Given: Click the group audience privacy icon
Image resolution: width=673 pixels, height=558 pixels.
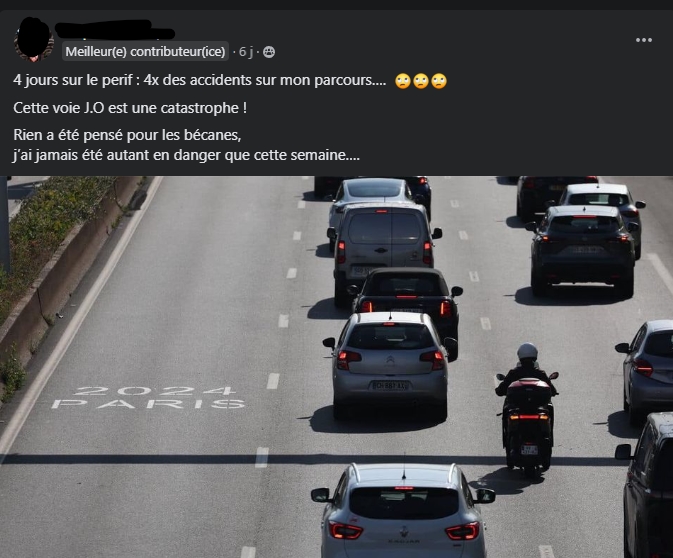Looking at the screenshot, I should (x=269, y=52).
